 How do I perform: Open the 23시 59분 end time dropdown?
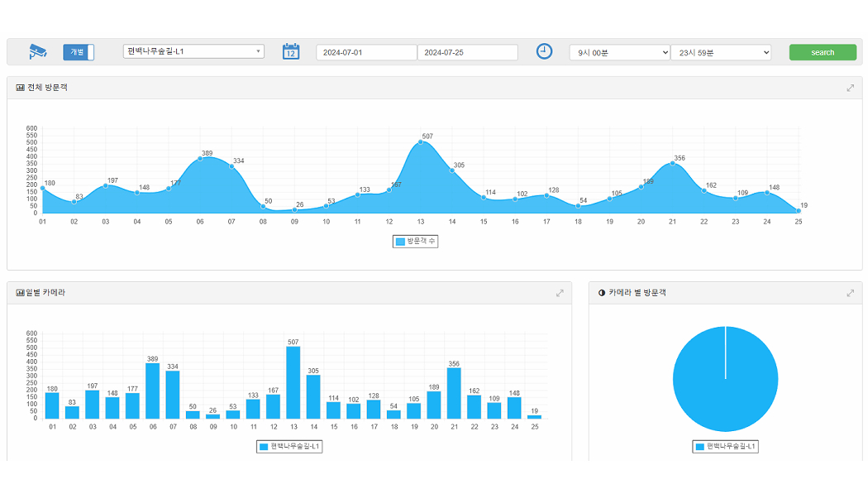coord(720,52)
